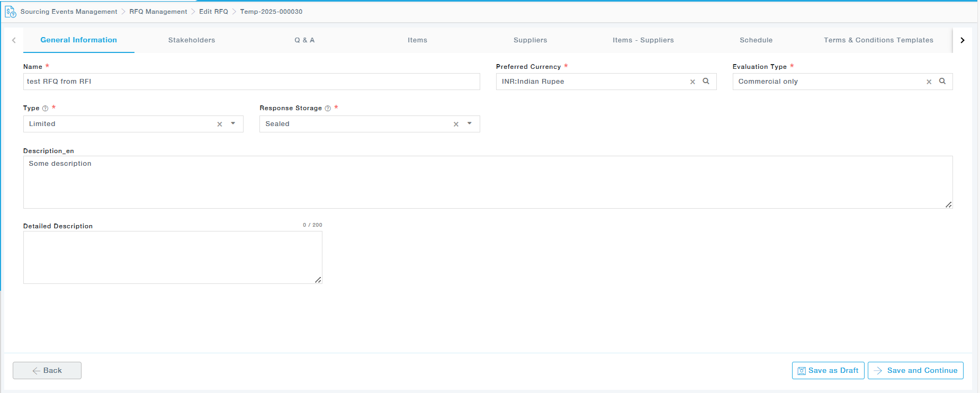This screenshot has width=980, height=393.
Task: Expand the Type dropdown
Action: pyautogui.click(x=233, y=123)
